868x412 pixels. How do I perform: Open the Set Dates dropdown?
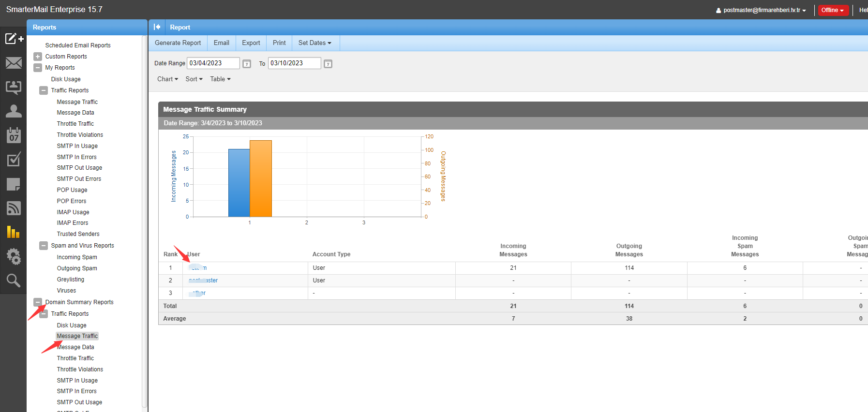[x=314, y=43]
